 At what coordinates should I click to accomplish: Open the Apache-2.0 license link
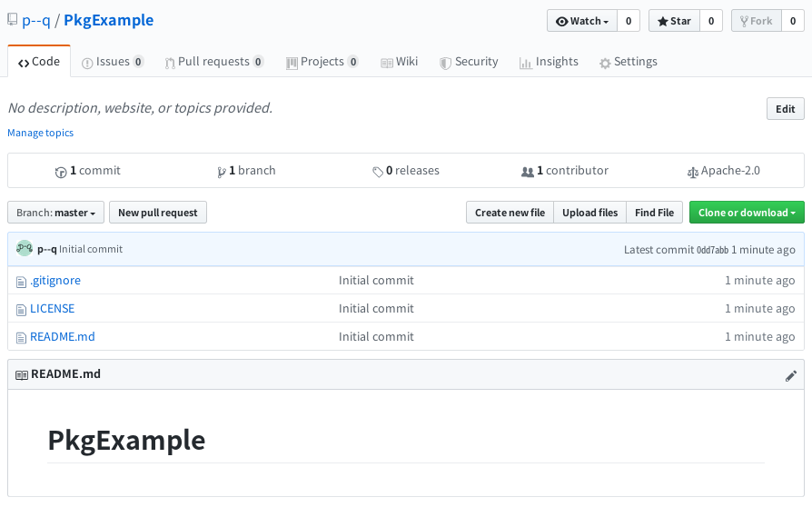[x=724, y=171]
